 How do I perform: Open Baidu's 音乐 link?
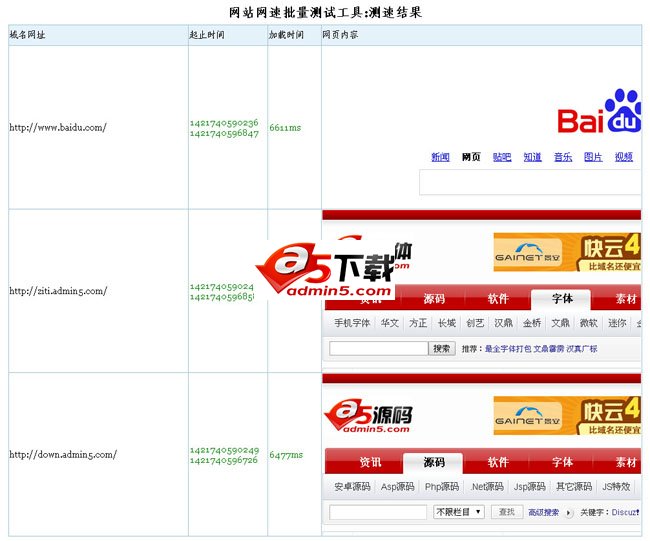pyautogui.click(x=563, y=157)
